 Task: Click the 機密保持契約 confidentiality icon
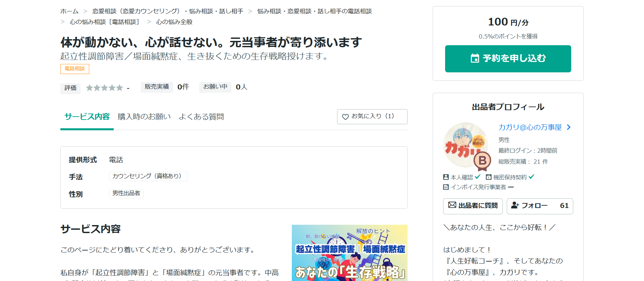click(x=489, y=177)
